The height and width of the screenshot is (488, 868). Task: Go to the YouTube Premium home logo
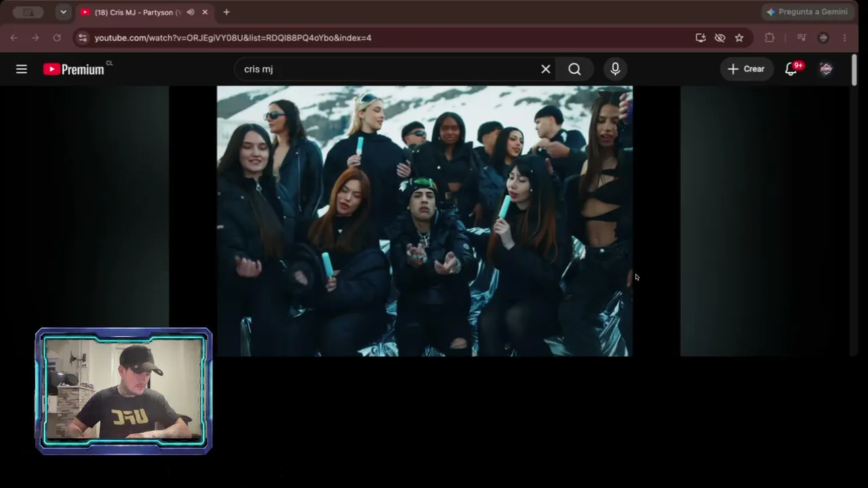click(x=73, y=69)
